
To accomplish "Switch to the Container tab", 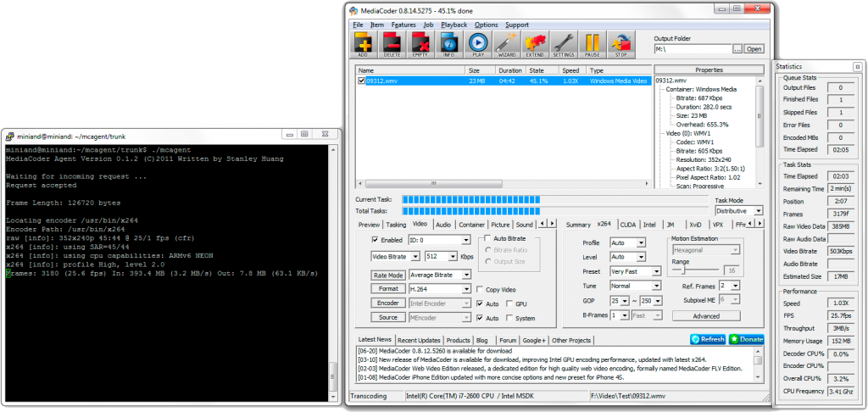I will point(471,225).
